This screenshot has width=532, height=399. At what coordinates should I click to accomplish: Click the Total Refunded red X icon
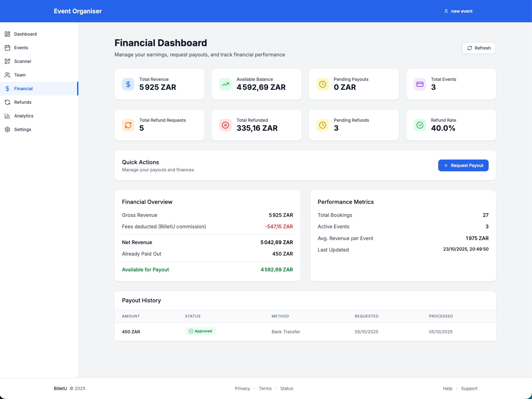[x=225, y=125]
